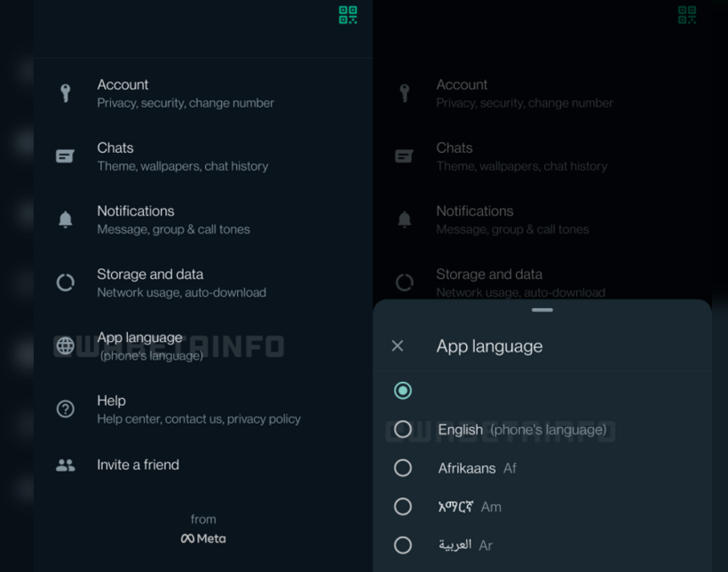The image size is (728, 572).
Task: Click the Chats message icon
Action: [65, 156]
